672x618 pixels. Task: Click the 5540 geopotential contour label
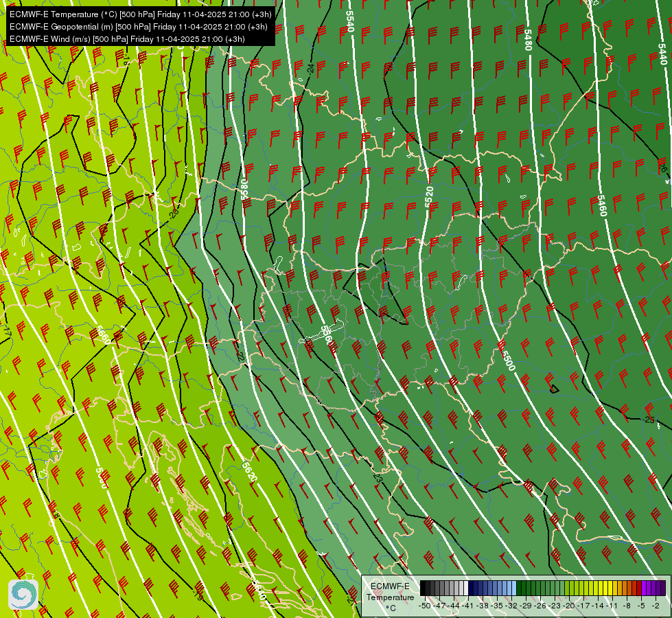[350, 21]
